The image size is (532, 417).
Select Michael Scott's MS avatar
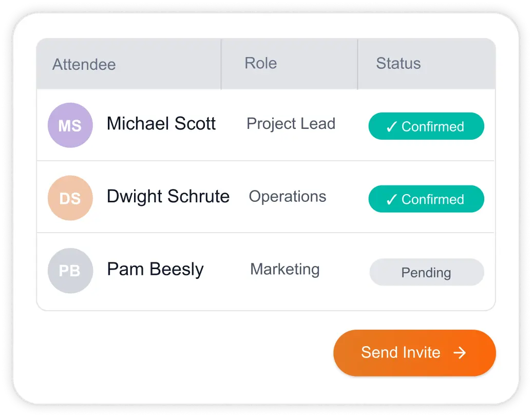[x=70, y=125]
